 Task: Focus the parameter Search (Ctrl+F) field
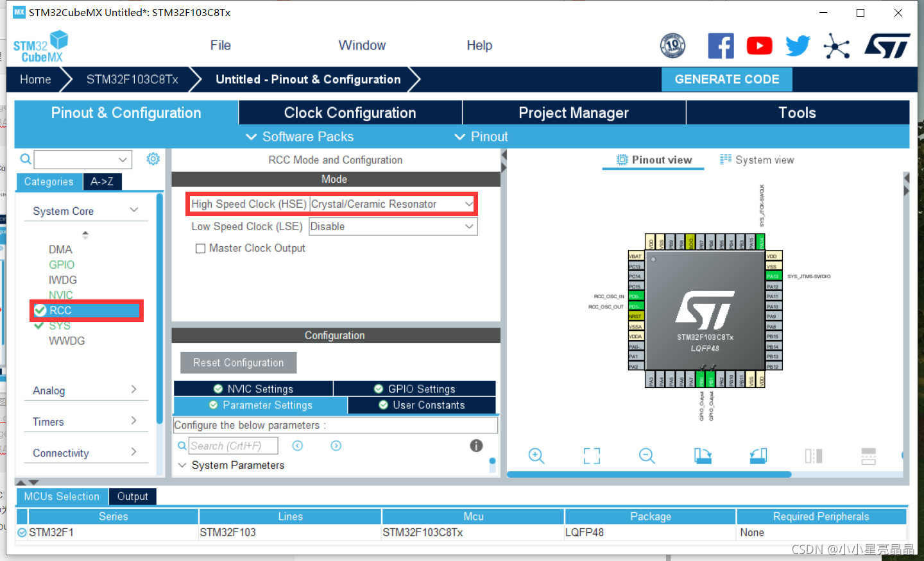coord(233,446)
